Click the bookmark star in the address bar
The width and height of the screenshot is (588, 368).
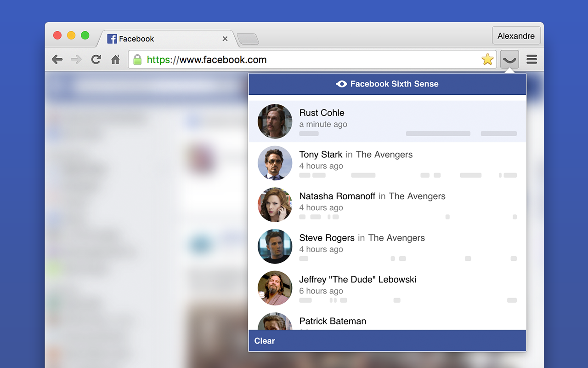pos(487,59)
